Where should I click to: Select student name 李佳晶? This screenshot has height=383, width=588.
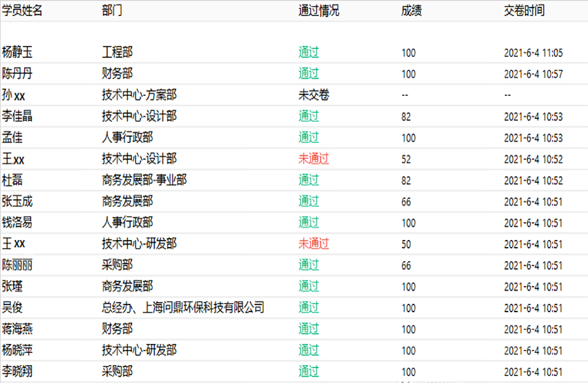17,116
